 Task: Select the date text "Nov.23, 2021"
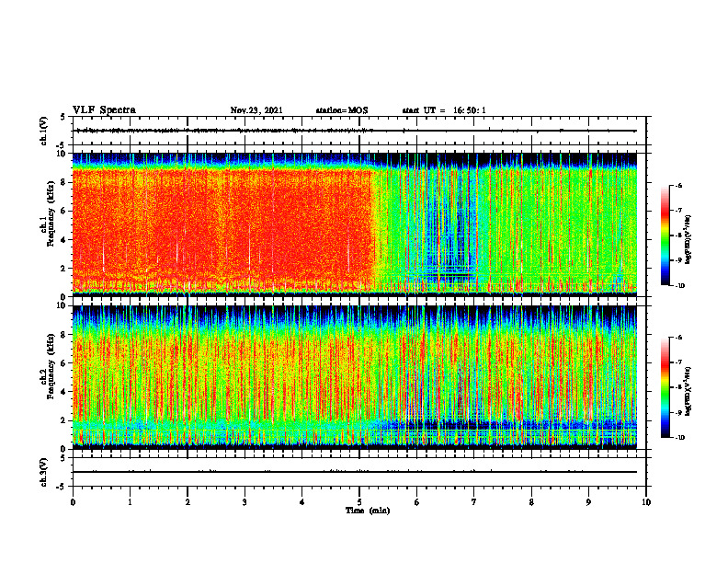[256, 110]
